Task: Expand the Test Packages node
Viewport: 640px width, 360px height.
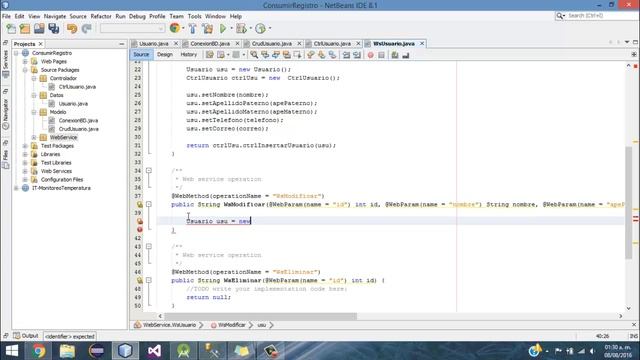Action: coord(25,146)
